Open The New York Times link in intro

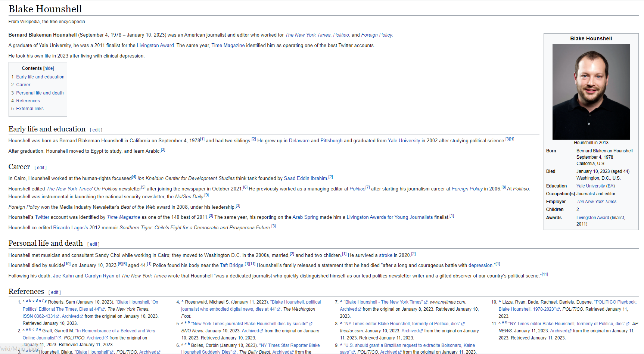(x=308, y=35)
